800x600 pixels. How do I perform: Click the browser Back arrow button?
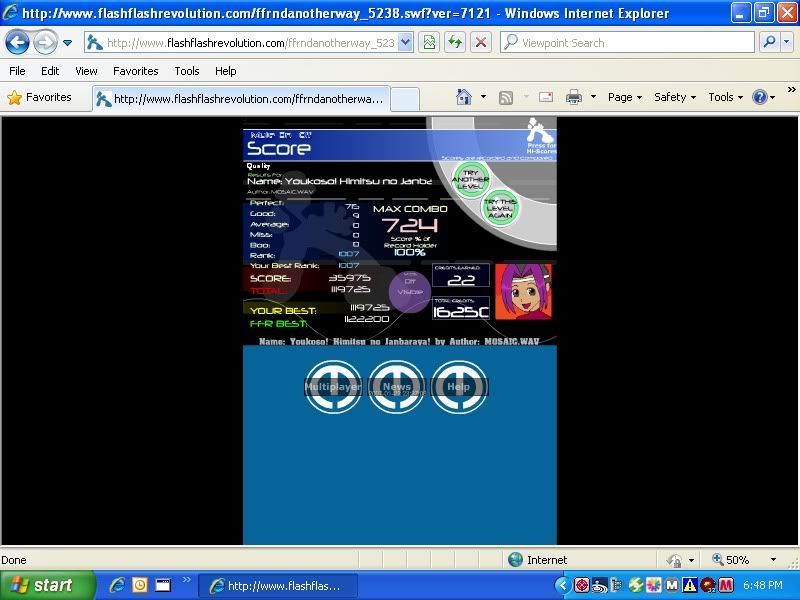click(x=18, y=43)
